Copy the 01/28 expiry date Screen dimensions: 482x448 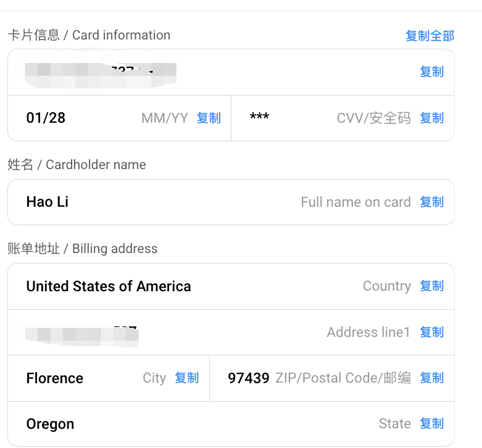point(209,118)
